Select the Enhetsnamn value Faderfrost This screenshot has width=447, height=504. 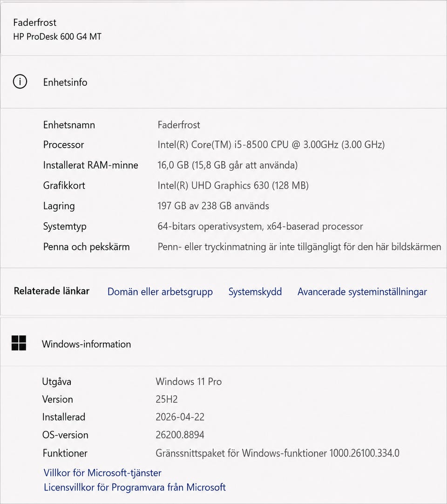[x=179, y=125]
